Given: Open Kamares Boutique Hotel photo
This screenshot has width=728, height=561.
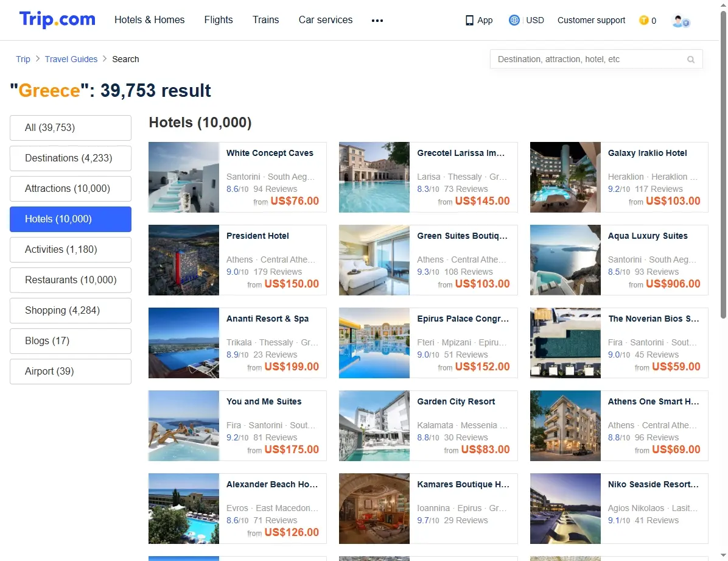Looking at the screenshot, I should click(x=374, y=509).
